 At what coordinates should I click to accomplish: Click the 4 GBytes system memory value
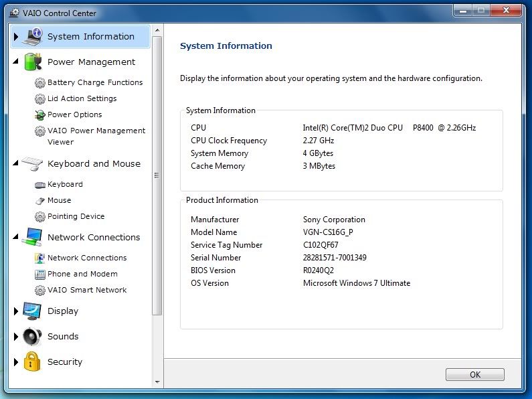[318, 153]
